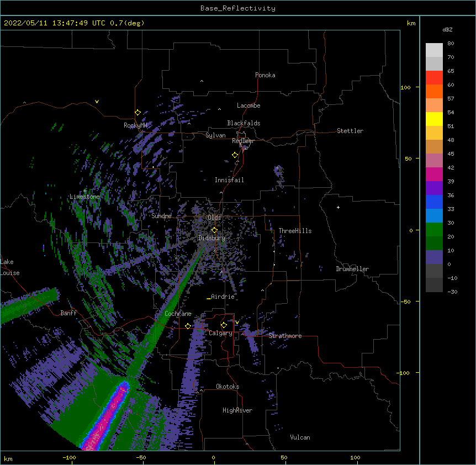This screenshot has width=476, height=465.
Task: Click the Lake Louise map label
Action: click(x=10, y=267)
